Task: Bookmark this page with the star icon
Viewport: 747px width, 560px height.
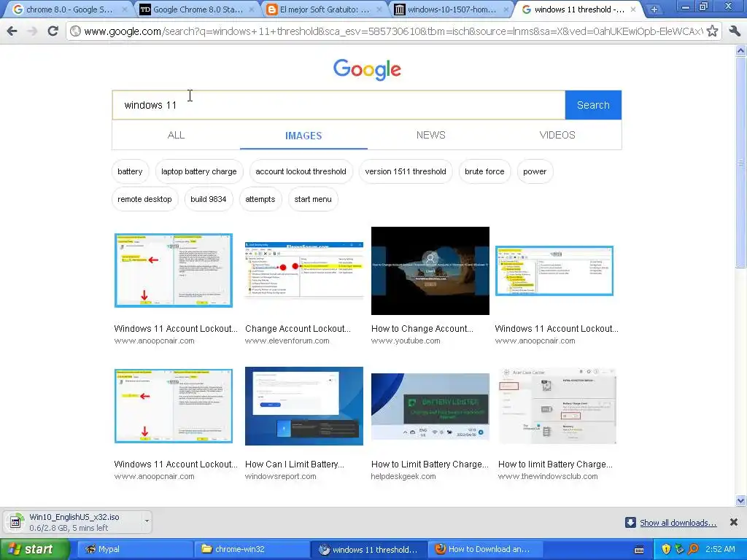Action: 712,31
